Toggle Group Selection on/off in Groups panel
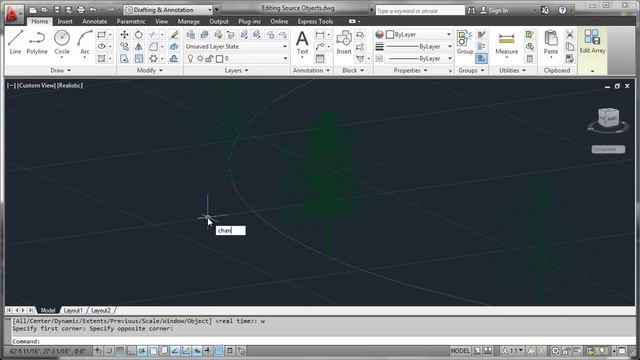The width and height of the screenshot is (640, 360). coord(481,59)
